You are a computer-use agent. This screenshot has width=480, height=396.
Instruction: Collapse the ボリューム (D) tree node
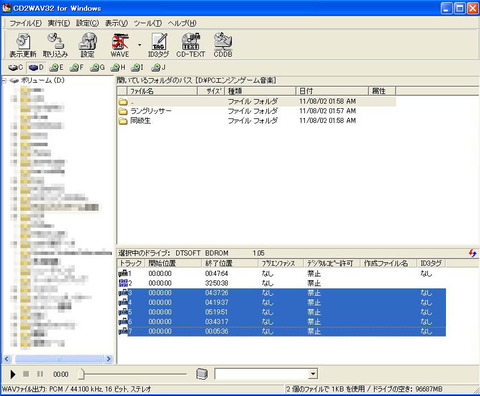click(4, 81)
